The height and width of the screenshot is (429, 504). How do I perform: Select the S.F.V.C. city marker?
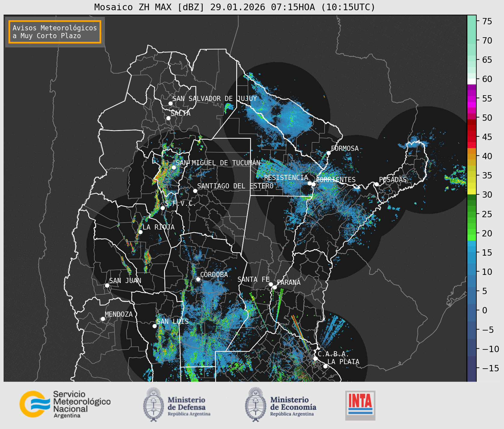pos(163,208)
